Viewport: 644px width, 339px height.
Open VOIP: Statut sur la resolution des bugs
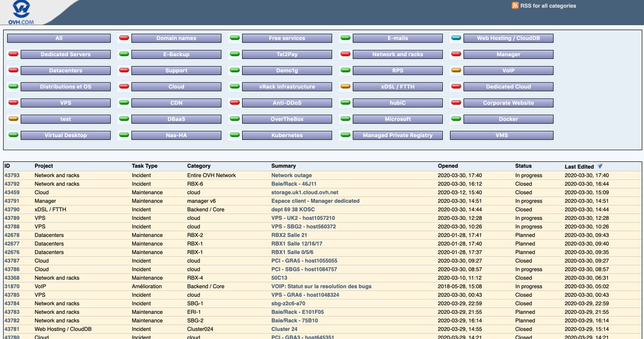pyautogui.click(x=321, y=286)
